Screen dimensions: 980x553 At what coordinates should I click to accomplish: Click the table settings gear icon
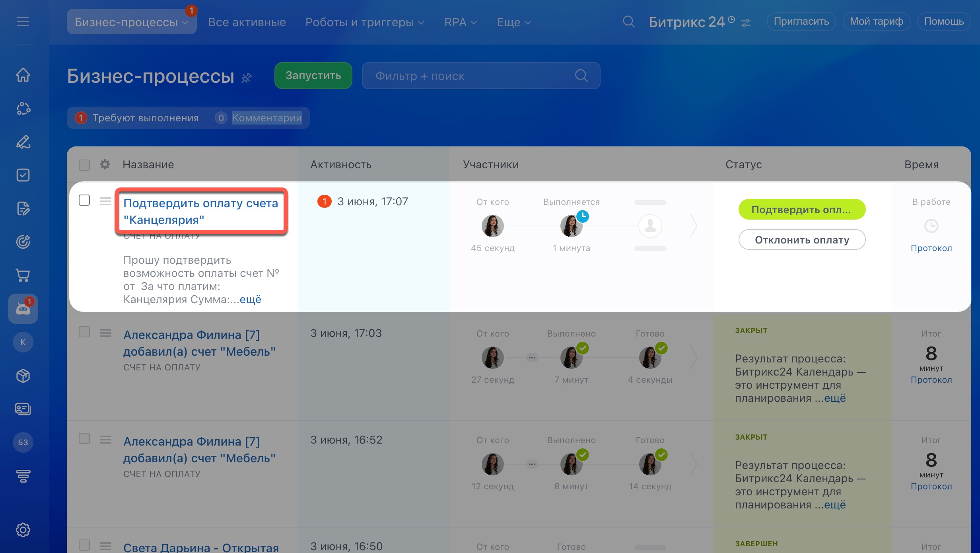click(105, 164)
